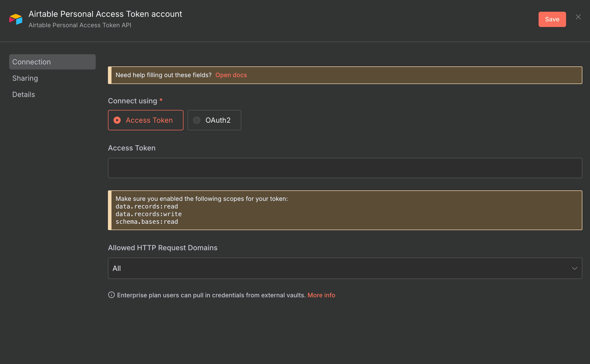The image size is (590, 364).
Task: Open the Sharing tab
Action: [x=25, y=78]
